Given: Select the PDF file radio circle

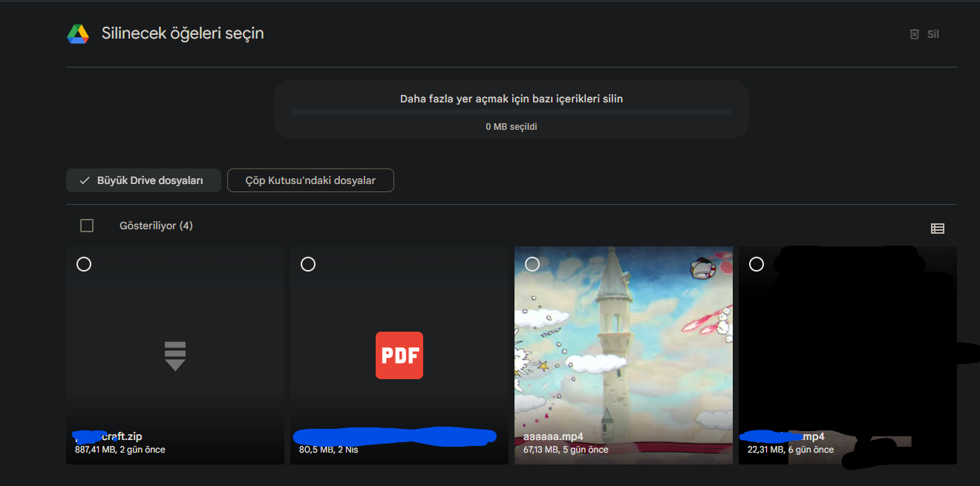Looking at the screenshot, I should 308,264.
